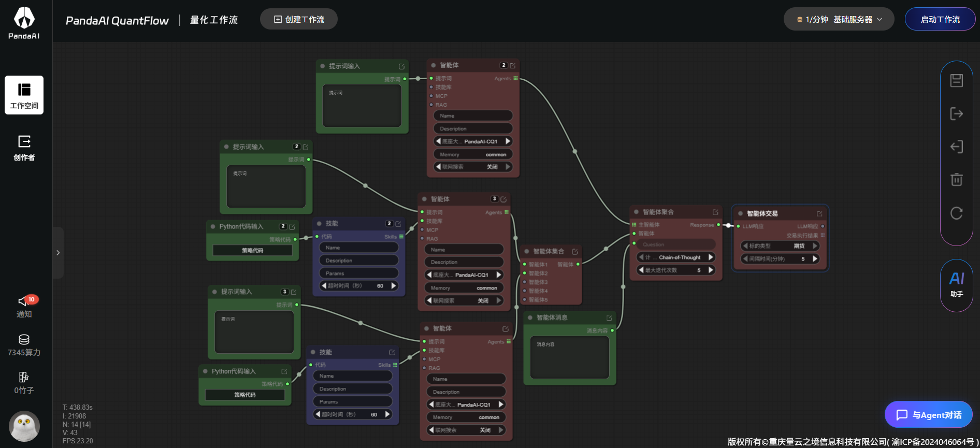Open PandaAI-CQ1 model selector on 智能体 node 3
980x448 pixels.
[x=464, y=275]
